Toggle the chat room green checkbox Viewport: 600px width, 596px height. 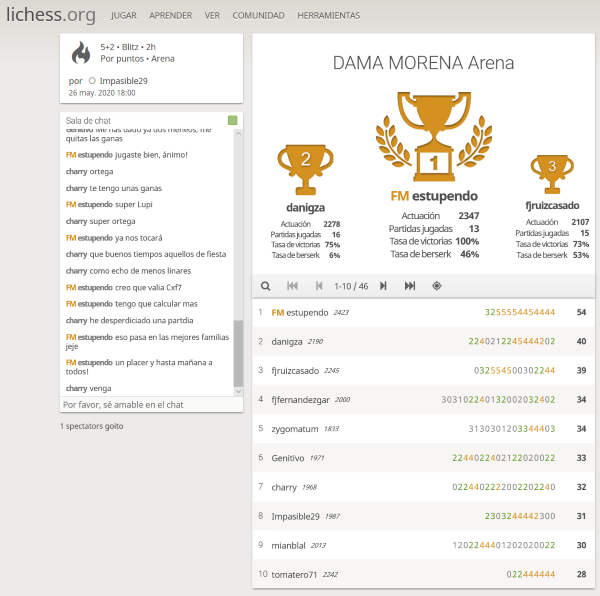click(232, 121)
